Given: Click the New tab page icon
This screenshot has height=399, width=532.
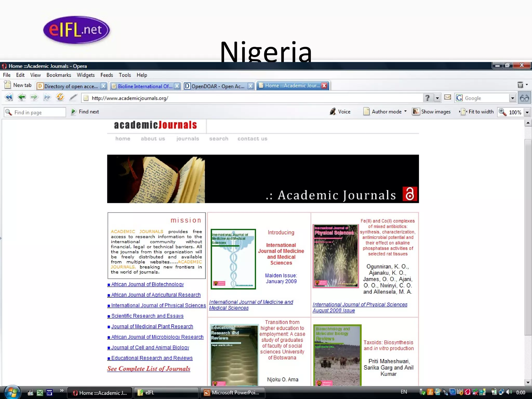Looking at the screenshot, I should (8, 85).
